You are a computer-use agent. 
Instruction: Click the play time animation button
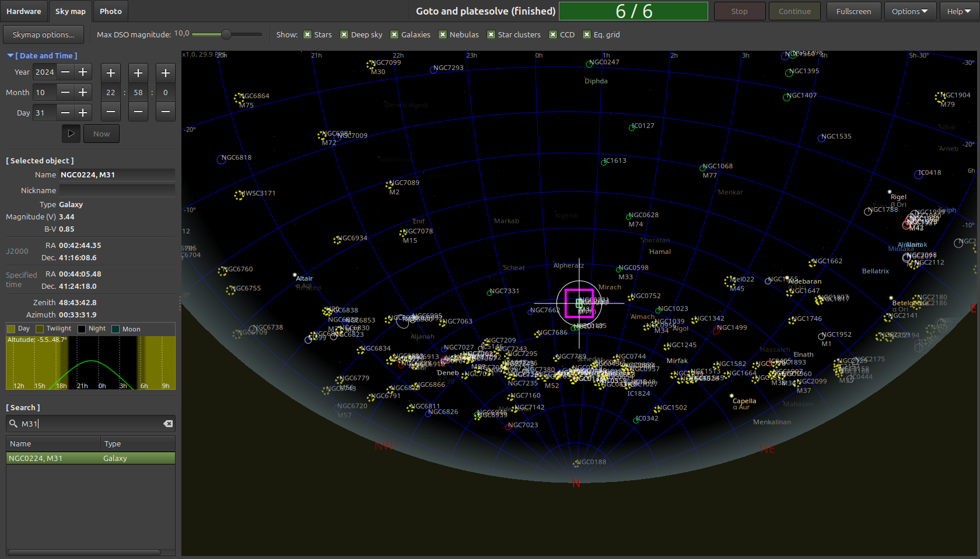pyautogui.click(x=71, y=134)
